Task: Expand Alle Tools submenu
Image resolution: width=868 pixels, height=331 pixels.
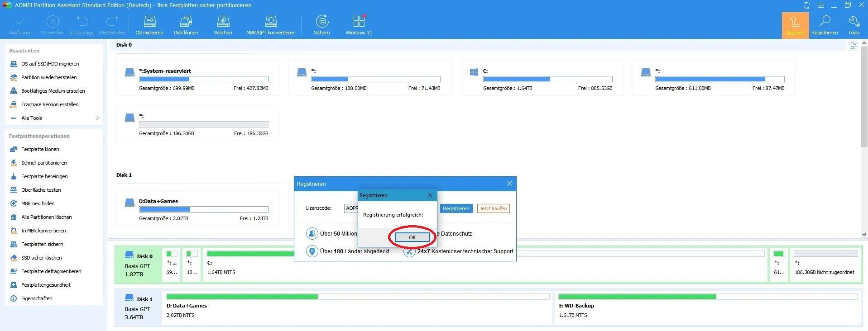Action: tap(54, 118)
